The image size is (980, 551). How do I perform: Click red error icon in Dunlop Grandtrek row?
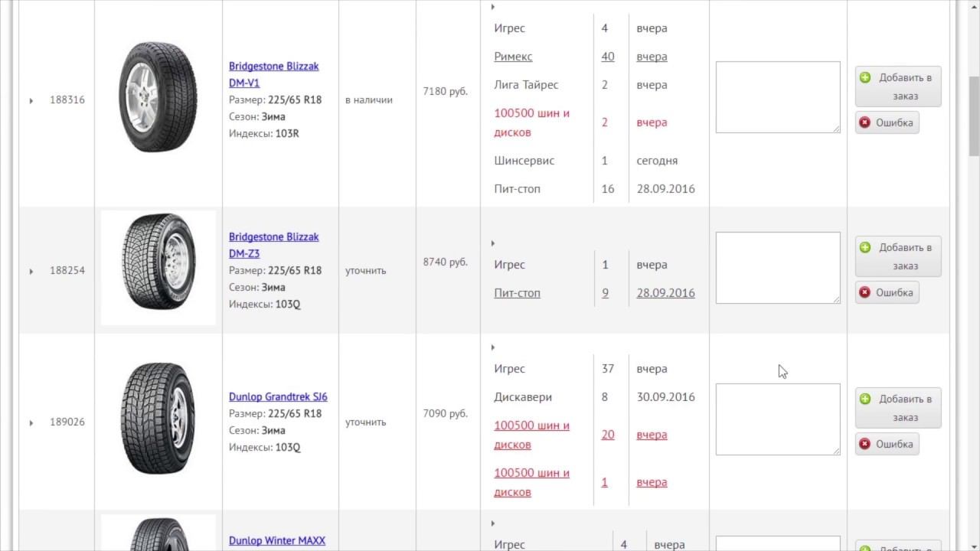tap(864, 444)
